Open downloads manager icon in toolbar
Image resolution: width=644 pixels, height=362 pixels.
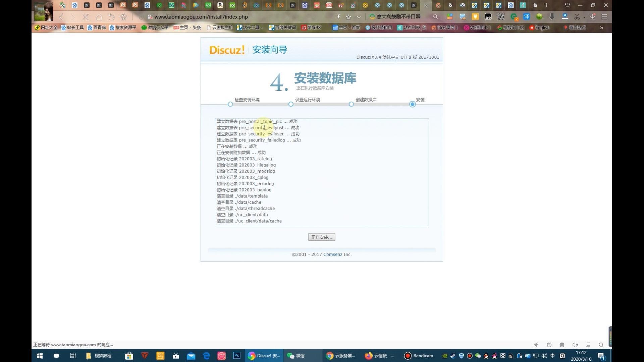tap(593, 17)
